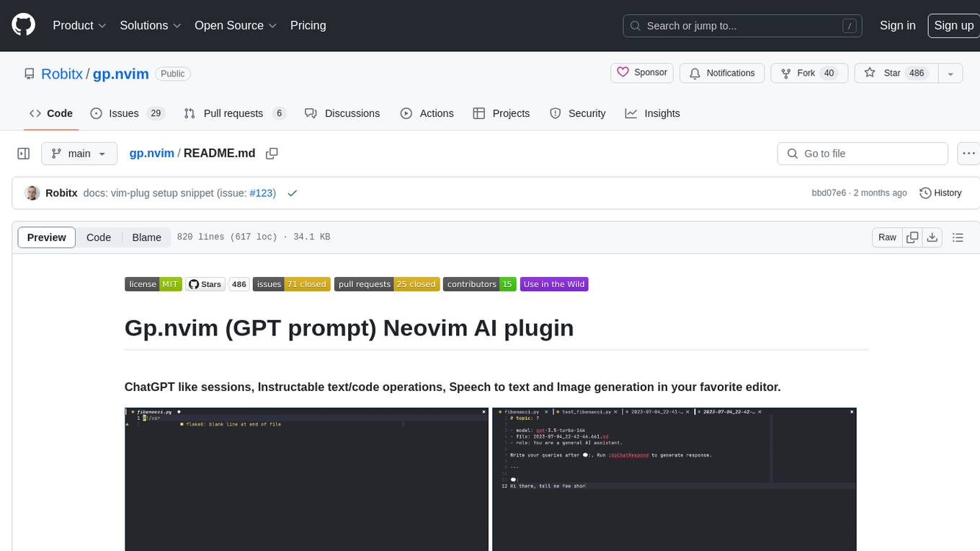View the file History
The width and height of the screenshot is (980, 551).
[940, 193]
